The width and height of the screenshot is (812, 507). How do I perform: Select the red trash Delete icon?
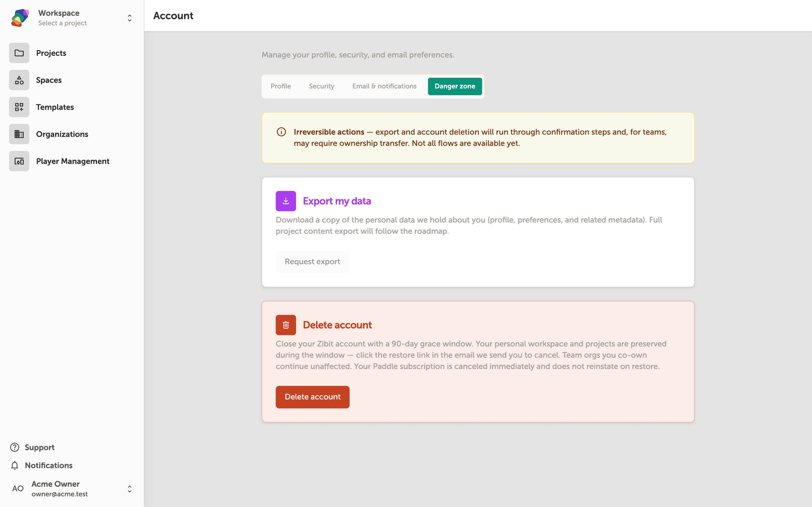(x=286, y=325)
